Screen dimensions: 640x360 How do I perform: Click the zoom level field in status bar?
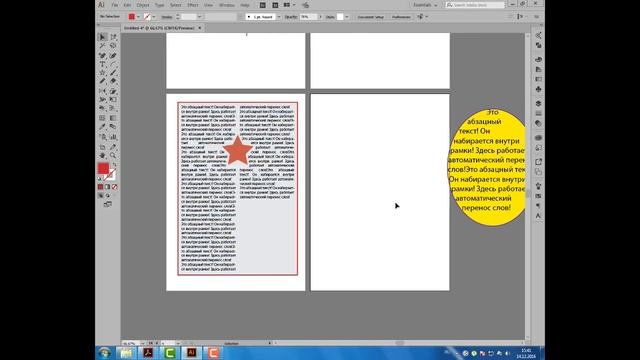[131, 343]
